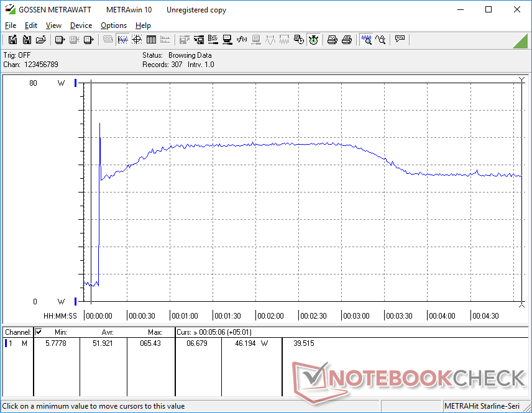Viewport: 532px width, 413px height.
Task: Click the cursor value 06.679
Action: pyautogui.click(x=197, y=343)
